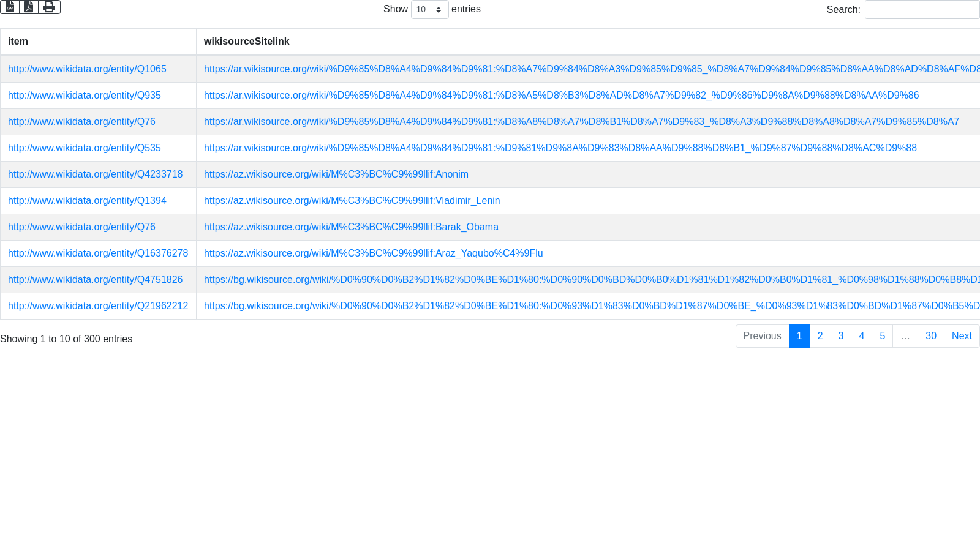Open the Vladimir_Lenin wikisource link
This screenshot has width=980, height=551.
click(x=352, y=201)
